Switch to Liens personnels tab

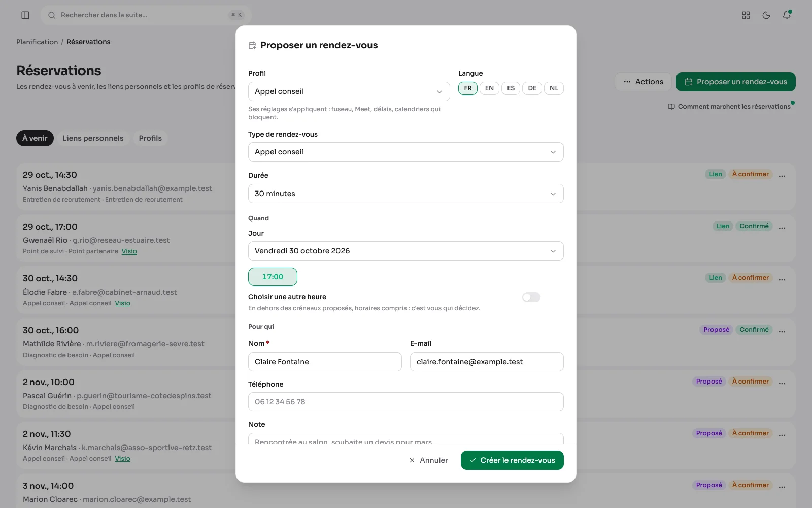tap(93, 138)
